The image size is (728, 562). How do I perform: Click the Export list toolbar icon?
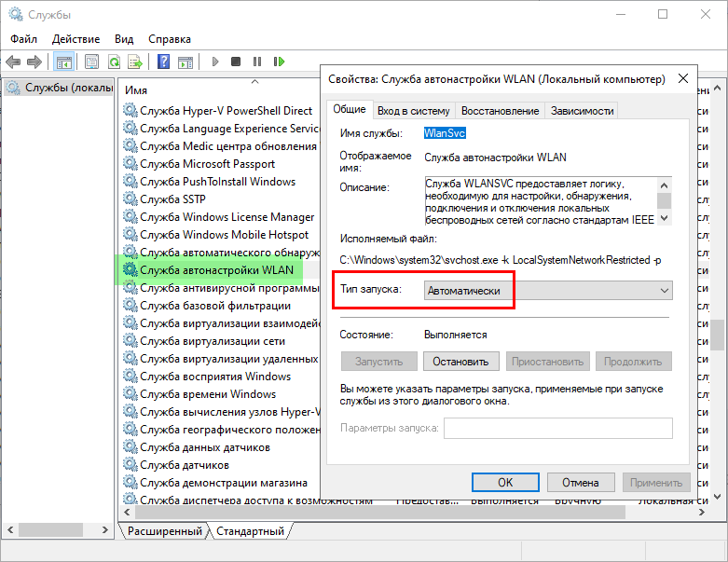tap(135, 62)
